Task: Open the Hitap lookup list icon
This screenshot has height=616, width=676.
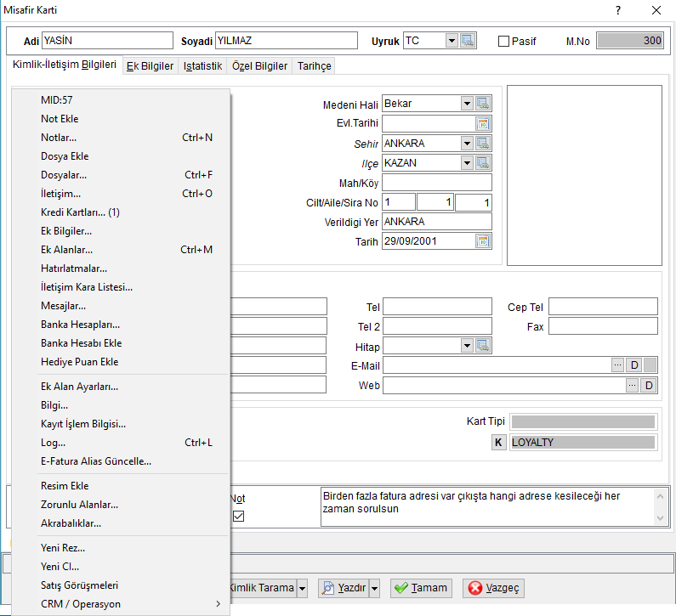Action: 483,346
